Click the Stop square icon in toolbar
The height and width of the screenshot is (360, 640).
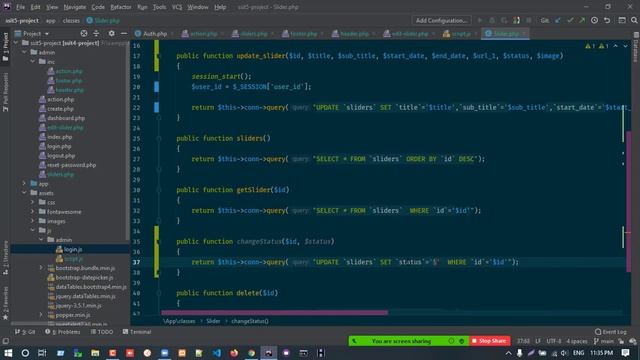coord(529,20)
